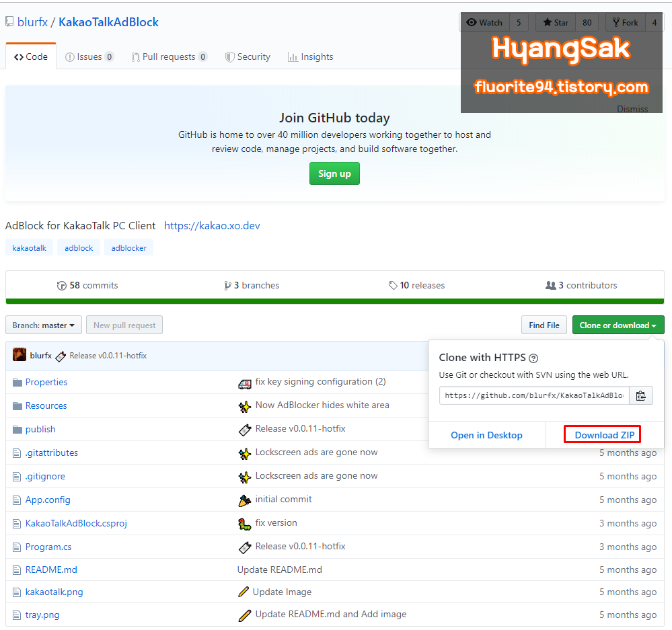Click Download ZIP
Image resolution: width=672 pixels, height=630 pixels.
point(604,435)
